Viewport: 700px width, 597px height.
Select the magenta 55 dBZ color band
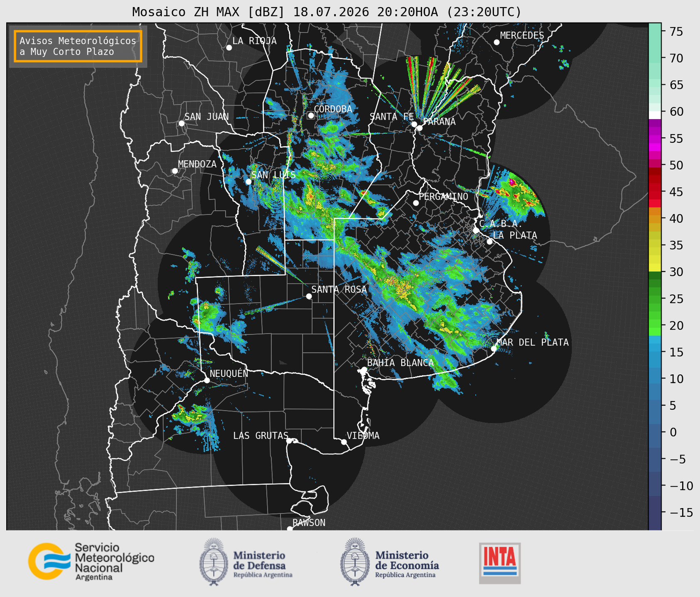(655, 138)
